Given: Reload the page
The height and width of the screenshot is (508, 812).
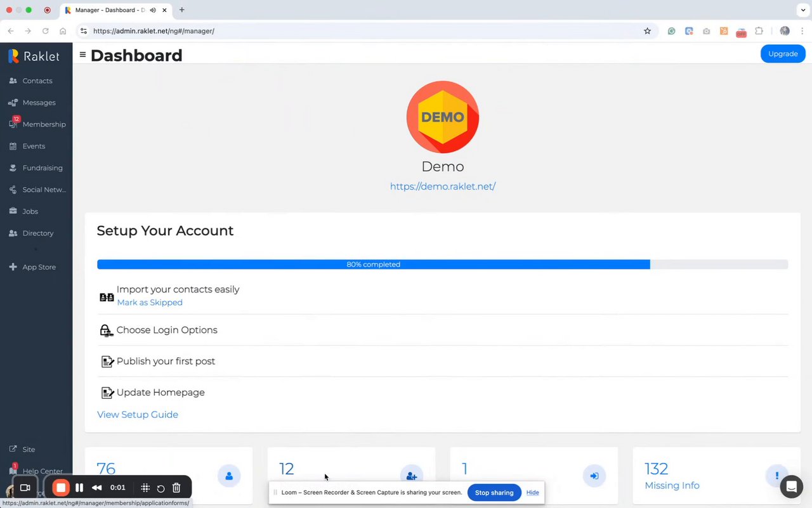Looking at the screenshot, I should coord(45,31).
